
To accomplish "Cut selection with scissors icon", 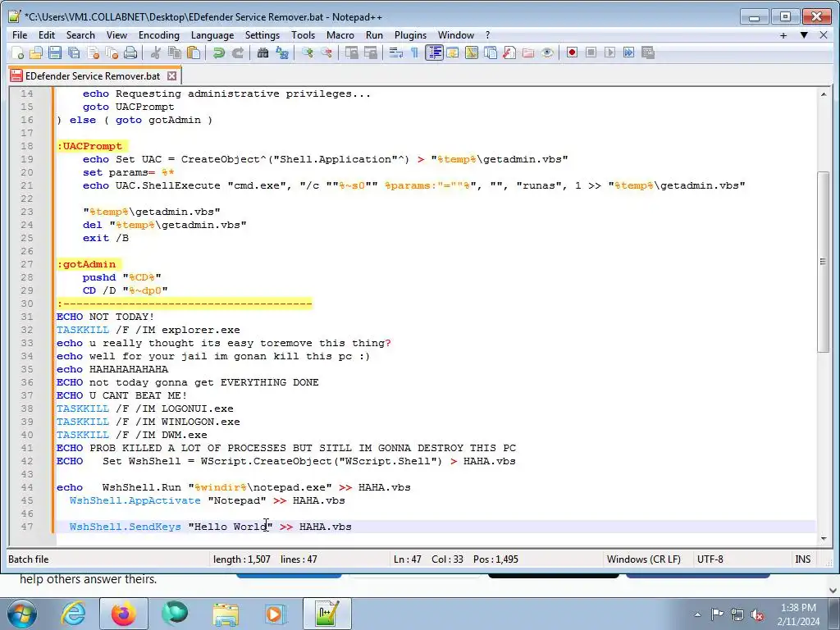I will (x=155, y=52).
